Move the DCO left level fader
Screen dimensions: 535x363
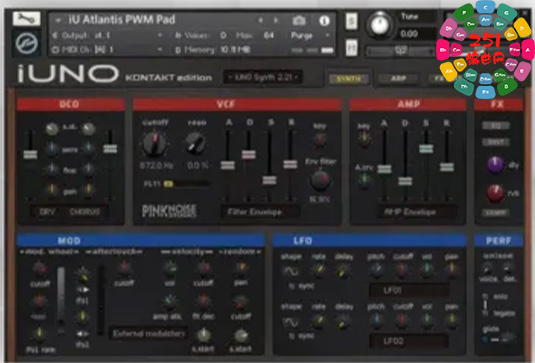tap(30, 154)
